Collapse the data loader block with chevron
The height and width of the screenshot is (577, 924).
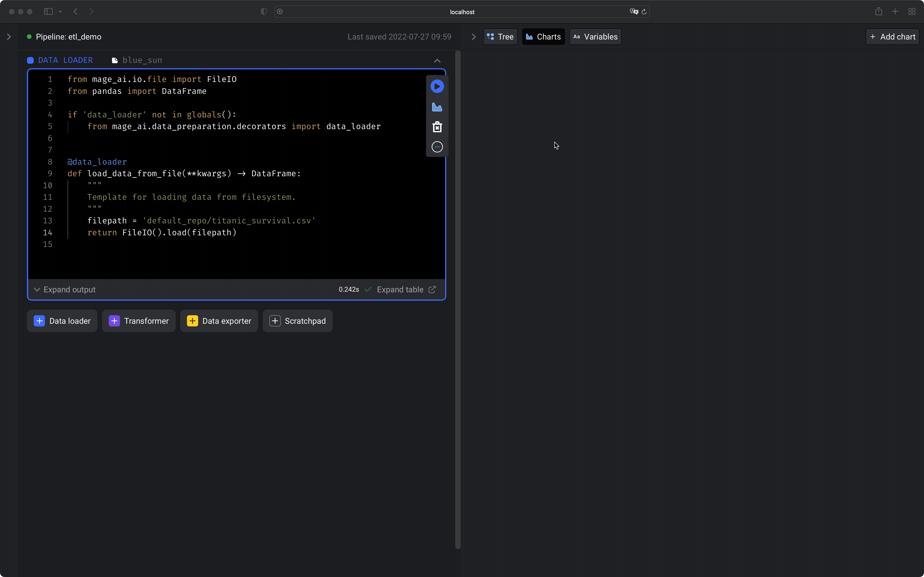(x=437, y=61)
